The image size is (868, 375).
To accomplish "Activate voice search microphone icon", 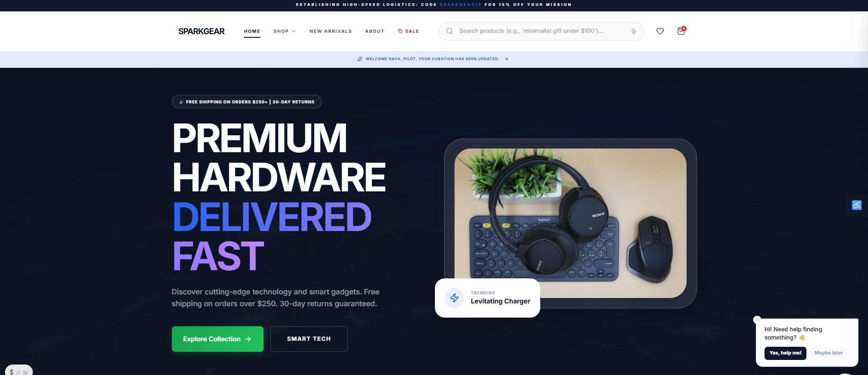I will (x=634, y=31).
